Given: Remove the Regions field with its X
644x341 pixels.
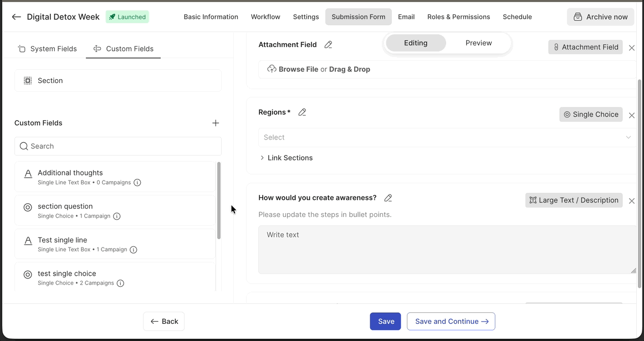Looking at the screenshot, I should point(632,115).
